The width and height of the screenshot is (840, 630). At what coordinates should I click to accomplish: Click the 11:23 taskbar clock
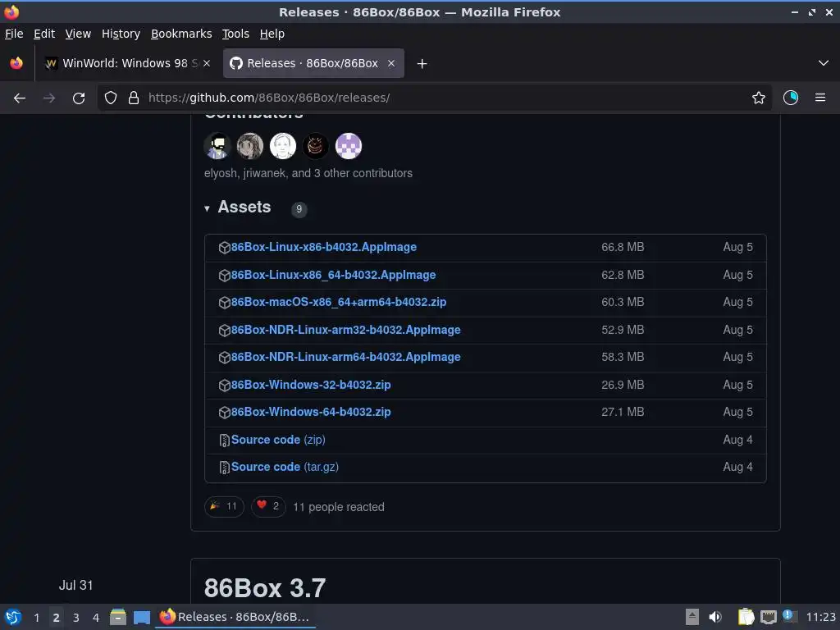[x=820, y=617]
